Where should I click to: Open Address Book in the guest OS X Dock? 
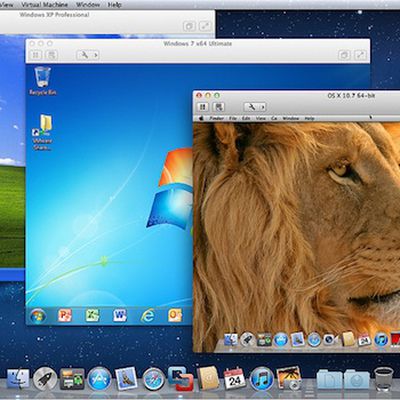348,339
